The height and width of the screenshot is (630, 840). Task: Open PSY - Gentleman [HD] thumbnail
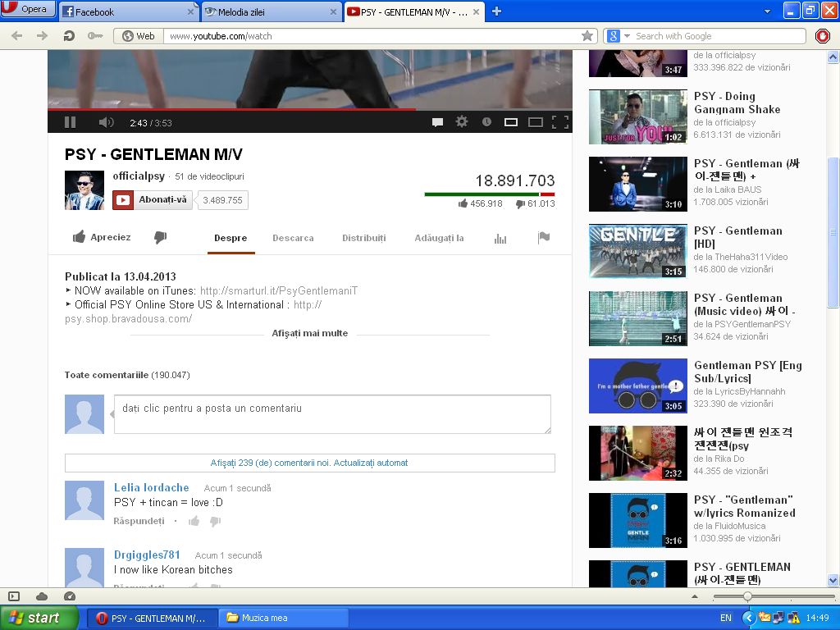[x=638, y=251]
